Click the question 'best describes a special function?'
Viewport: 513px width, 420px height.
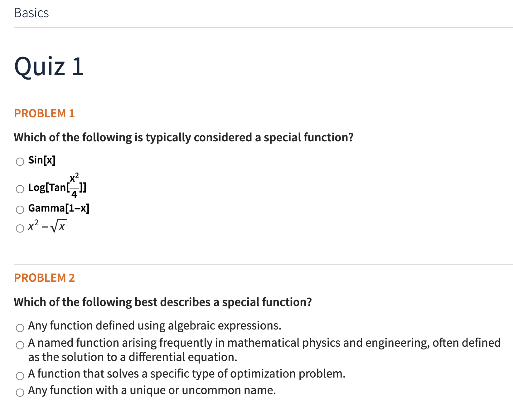163,302
